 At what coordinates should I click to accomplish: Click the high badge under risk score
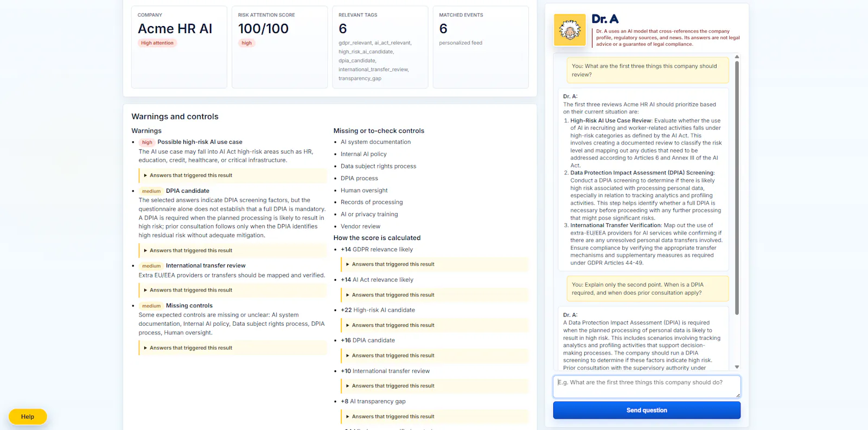[x=247, y=43]
